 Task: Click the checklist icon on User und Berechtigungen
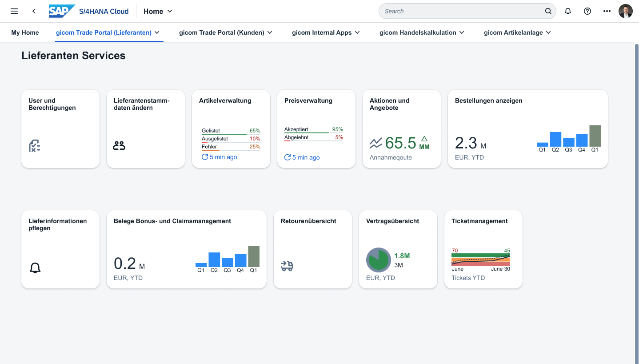pos(34,145)
